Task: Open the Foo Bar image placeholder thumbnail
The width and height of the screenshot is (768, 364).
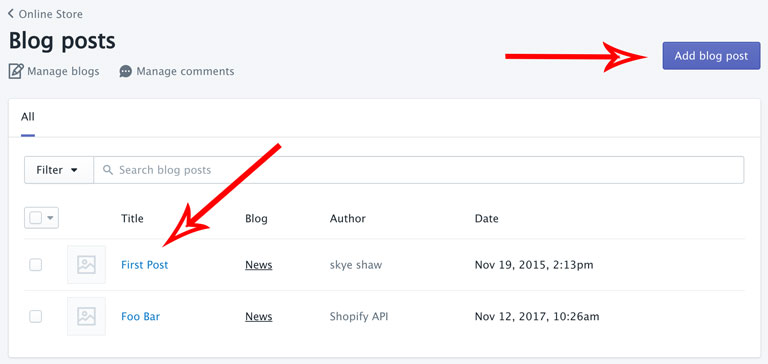Action: 86,316
